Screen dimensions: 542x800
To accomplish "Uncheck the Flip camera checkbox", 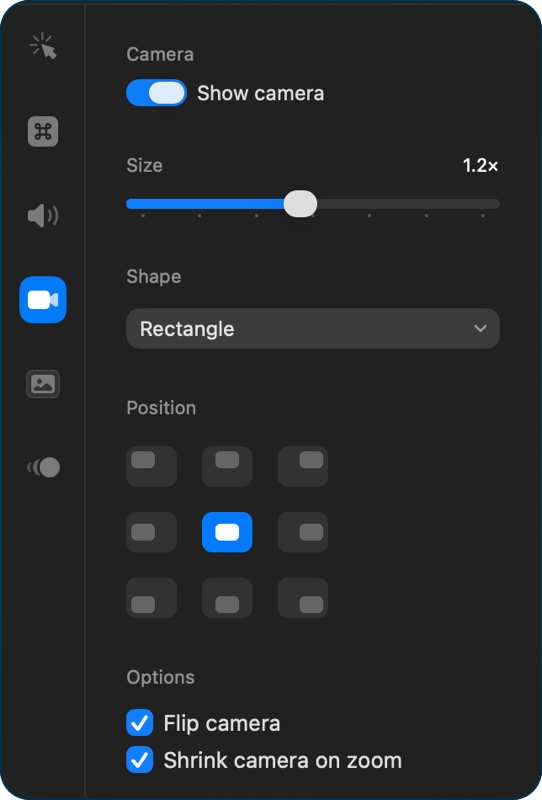I will tap(140, 722).
